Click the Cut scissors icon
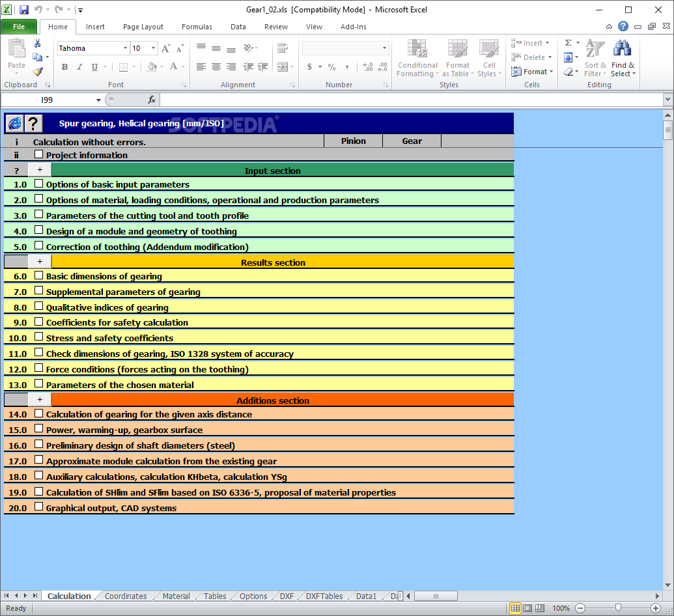 pos(37,43)
